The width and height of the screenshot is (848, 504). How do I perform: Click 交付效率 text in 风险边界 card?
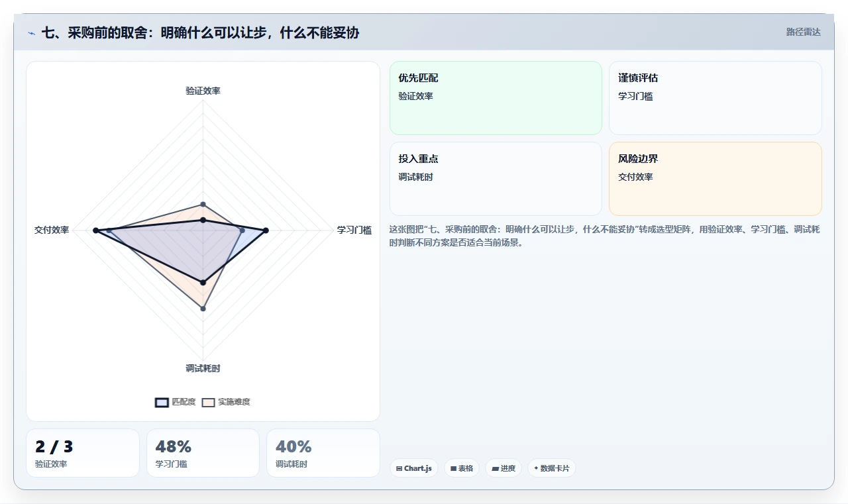[x=635, y=177]
